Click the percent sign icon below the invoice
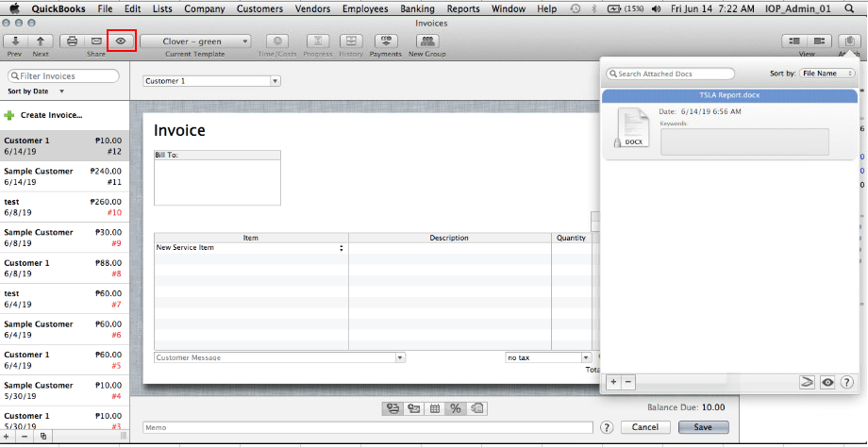 (456, 409)
